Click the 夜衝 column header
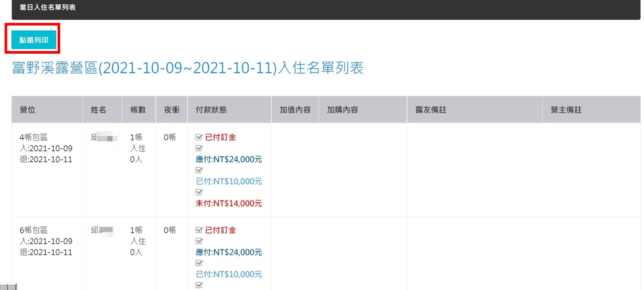 click(x=172, y=110)
